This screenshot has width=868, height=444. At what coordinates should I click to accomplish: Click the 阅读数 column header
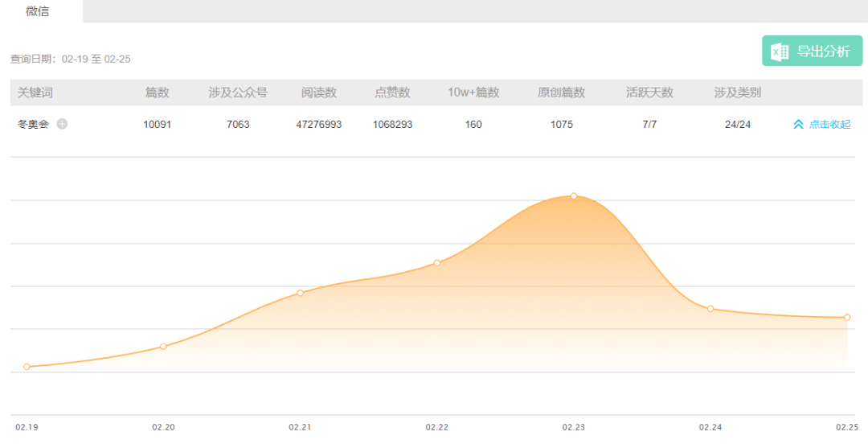click(x=319, y=92)
